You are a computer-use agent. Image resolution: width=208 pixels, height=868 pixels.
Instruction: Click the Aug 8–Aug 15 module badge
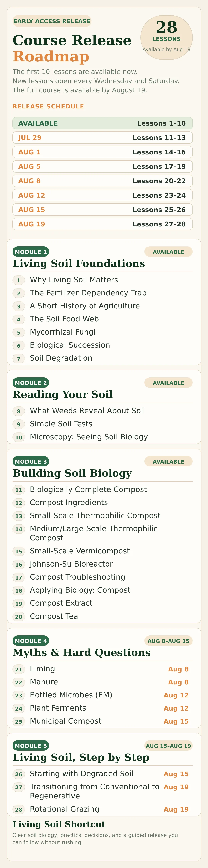coord(169,641)
